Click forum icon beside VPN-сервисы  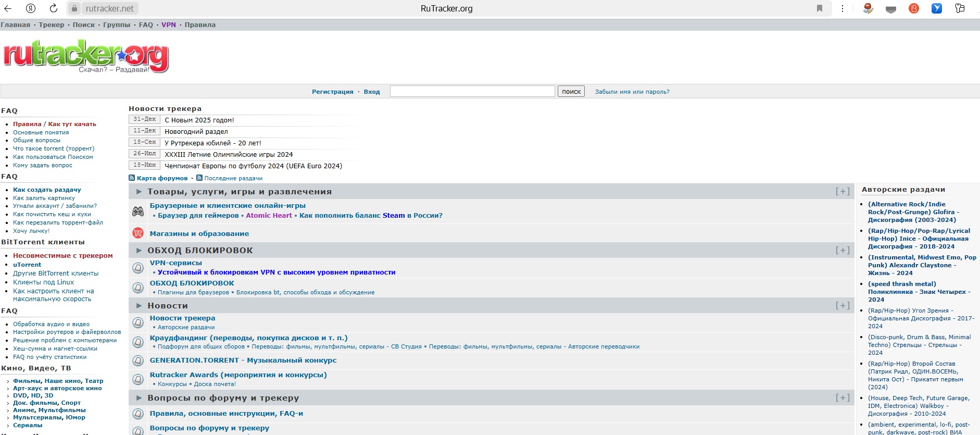click(x=138, y=268)
